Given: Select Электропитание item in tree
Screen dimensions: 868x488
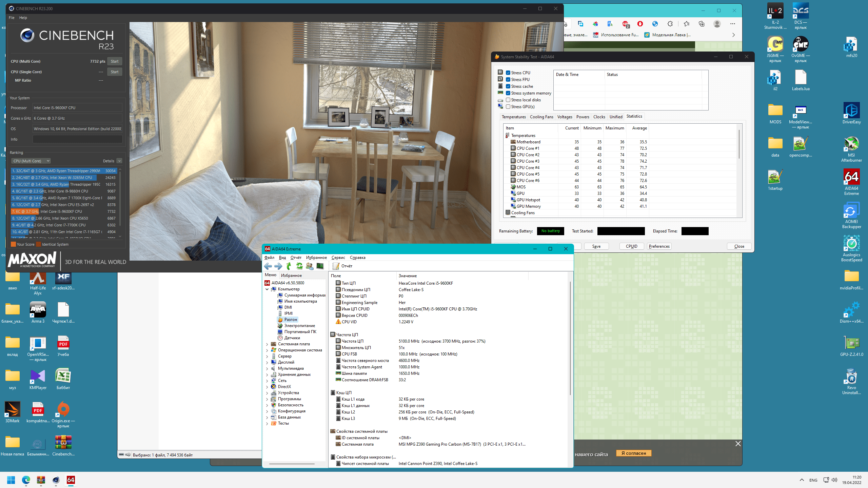Looking at the screenshot, I should [299, 326].
